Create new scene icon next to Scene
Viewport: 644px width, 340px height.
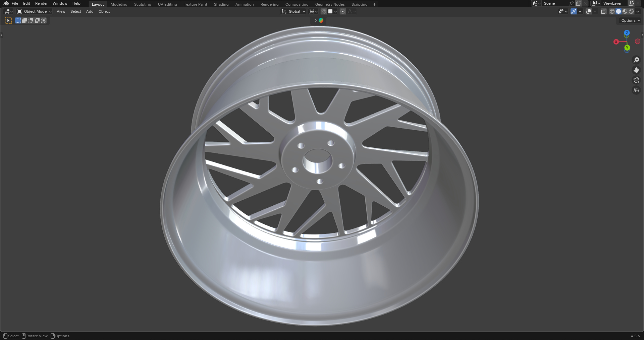tap(579, 3)
